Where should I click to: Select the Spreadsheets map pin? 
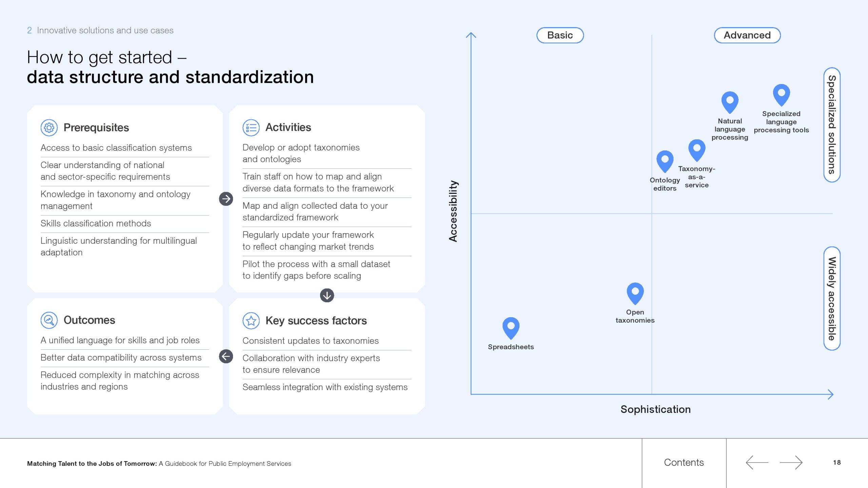[x=511, y=328]
